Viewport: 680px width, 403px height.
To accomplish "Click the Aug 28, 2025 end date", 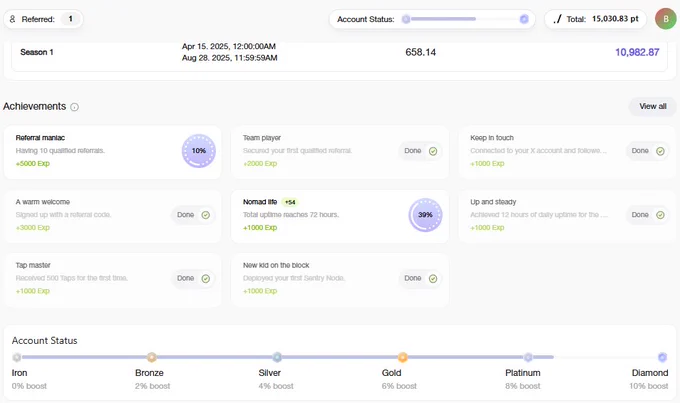I will [229, 58].
